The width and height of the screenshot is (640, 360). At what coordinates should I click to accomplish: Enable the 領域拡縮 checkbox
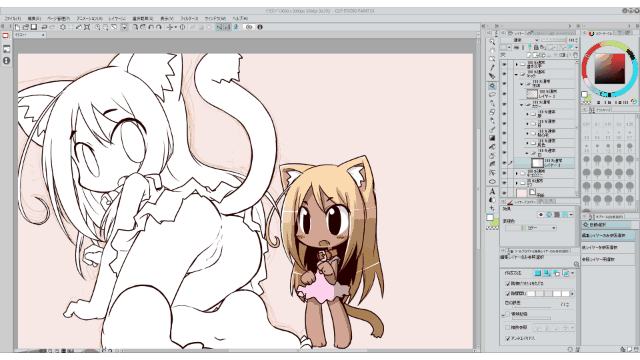pyautogui.click(x=508, y=314)
